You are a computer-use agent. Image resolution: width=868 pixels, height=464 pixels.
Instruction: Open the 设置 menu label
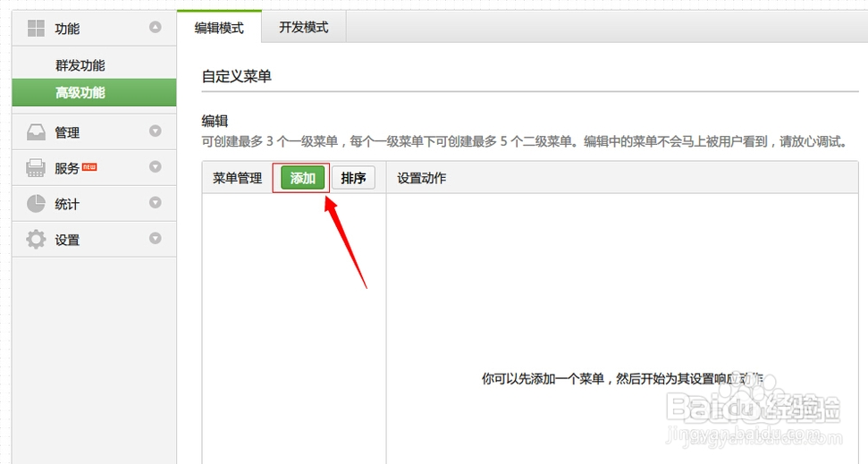(67, 240)
